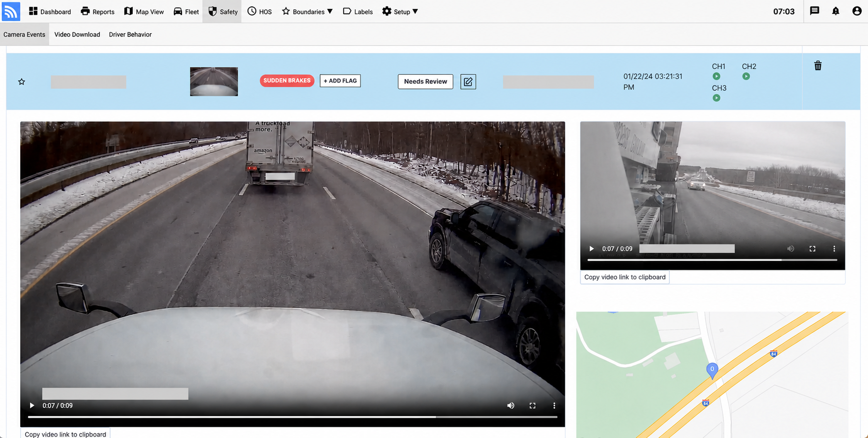
Task: Open the Labels page
Action: (358, 11)
